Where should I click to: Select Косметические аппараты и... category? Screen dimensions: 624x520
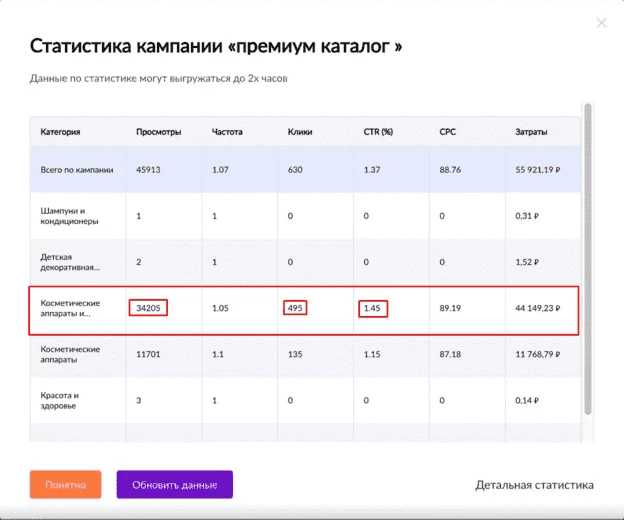(x=70, y=308)
